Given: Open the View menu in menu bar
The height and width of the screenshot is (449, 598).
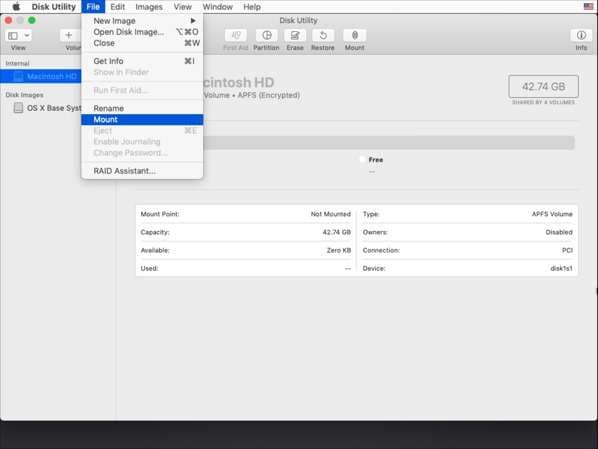Looking at the screenshot, I should coord(182,6).
